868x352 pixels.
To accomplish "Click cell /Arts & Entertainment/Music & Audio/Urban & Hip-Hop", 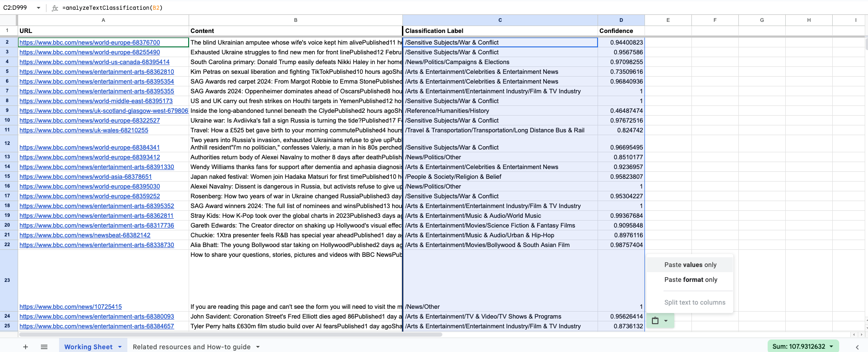I will click(500, 235).
